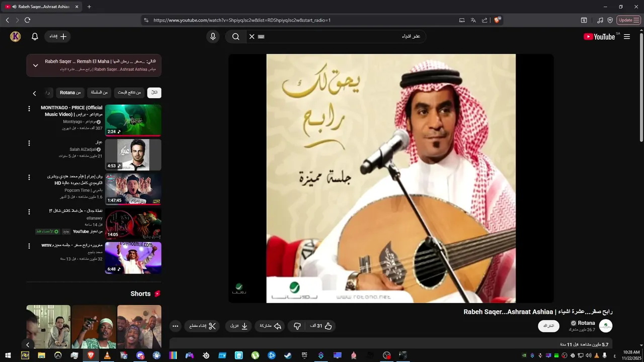Open the browser sidebar search-panel icon
This screenshot has width=644, height=362.
point(584,20)
